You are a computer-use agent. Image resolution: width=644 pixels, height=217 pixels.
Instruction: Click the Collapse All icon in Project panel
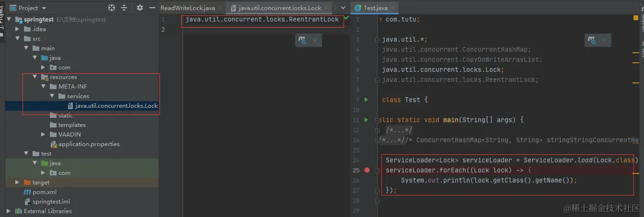[124, 8]
